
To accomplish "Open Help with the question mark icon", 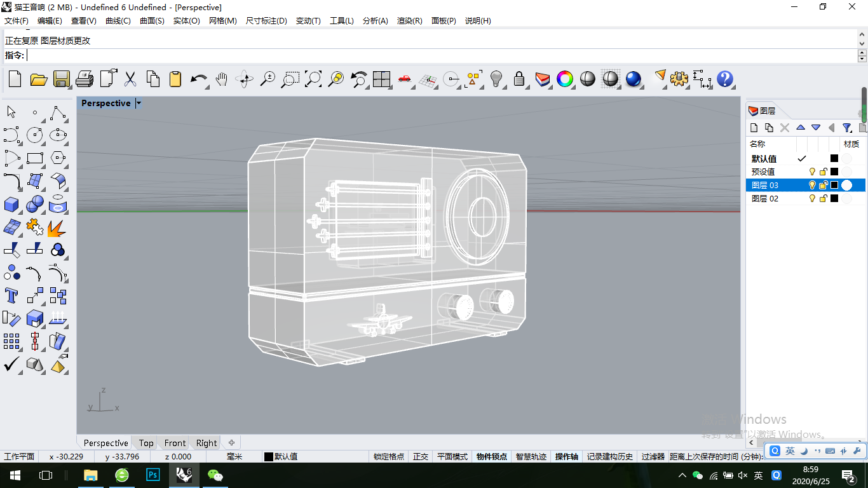I will click(725, 79).
